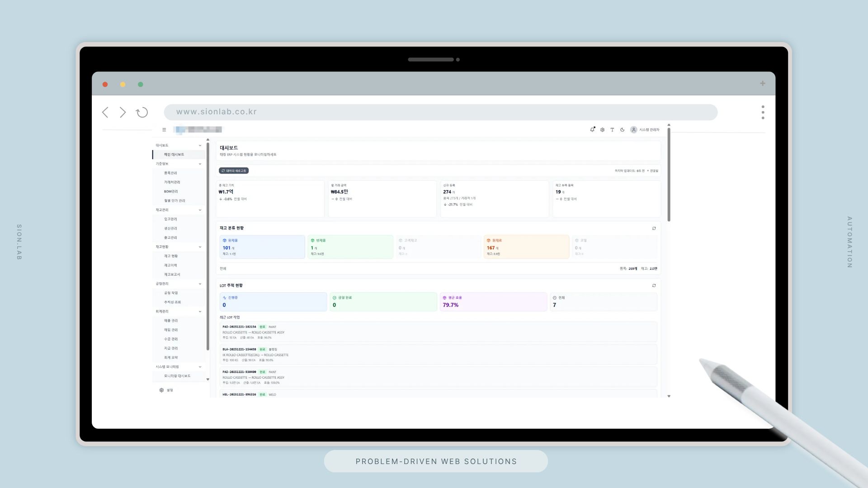The width and height of the screenshot is (868, 488).
Task: Click browser reload icon
Action: [142, 113]
